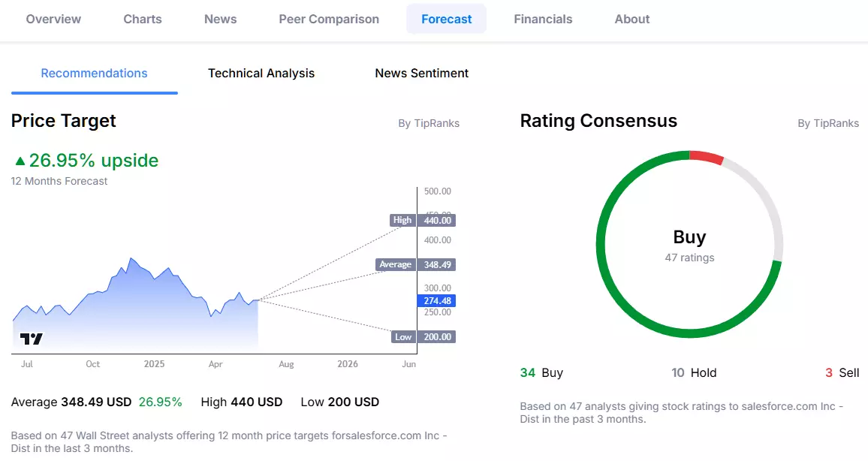This screenshot has width=868, height=461.
Task: Open the News tab
Action: (220, 19)
